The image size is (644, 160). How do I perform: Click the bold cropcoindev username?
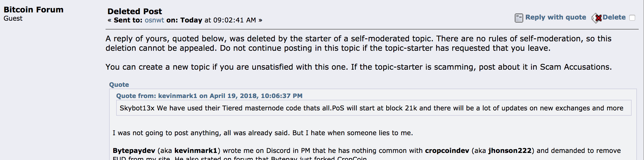(447, 151)
